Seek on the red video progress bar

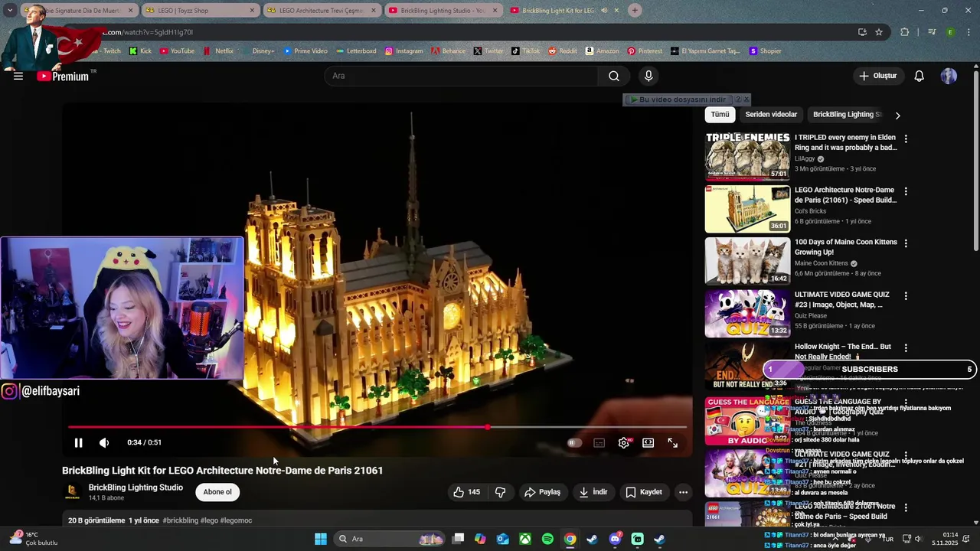tap(377, 427)
